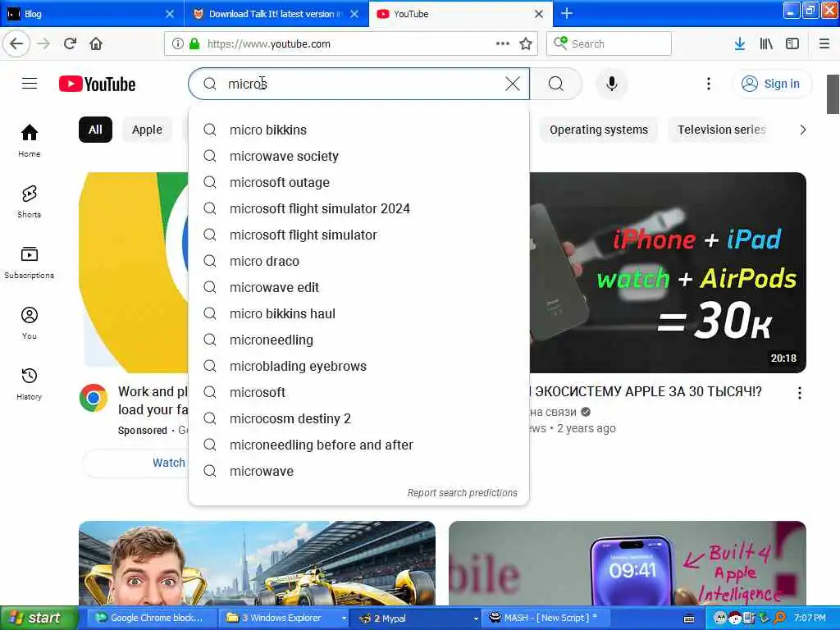
Task: Open browser downloads arrow
Action: (x=740, y=44)
